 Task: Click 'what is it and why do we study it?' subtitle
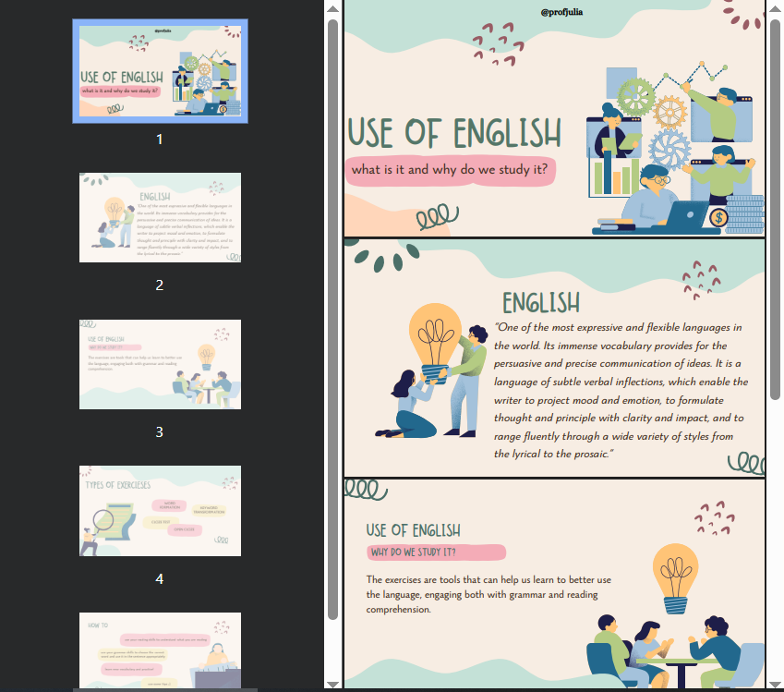pyautogui.click(x=450, y=170)
